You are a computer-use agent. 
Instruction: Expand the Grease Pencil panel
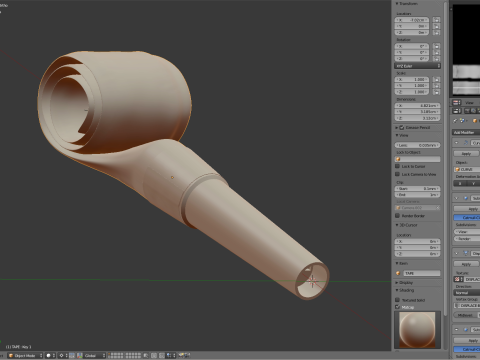point(397,128)
